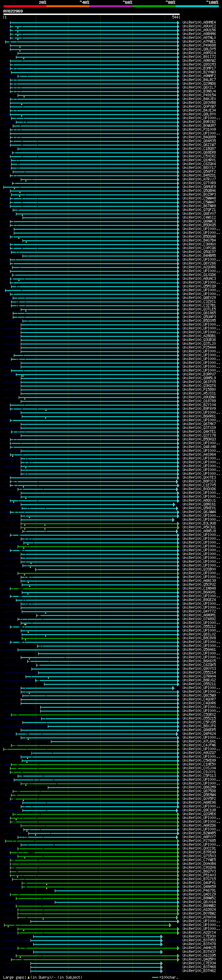222x980 pixels.
Task: Select the UniRef100_B4JE34 label
Action: [x=199, y=110]
